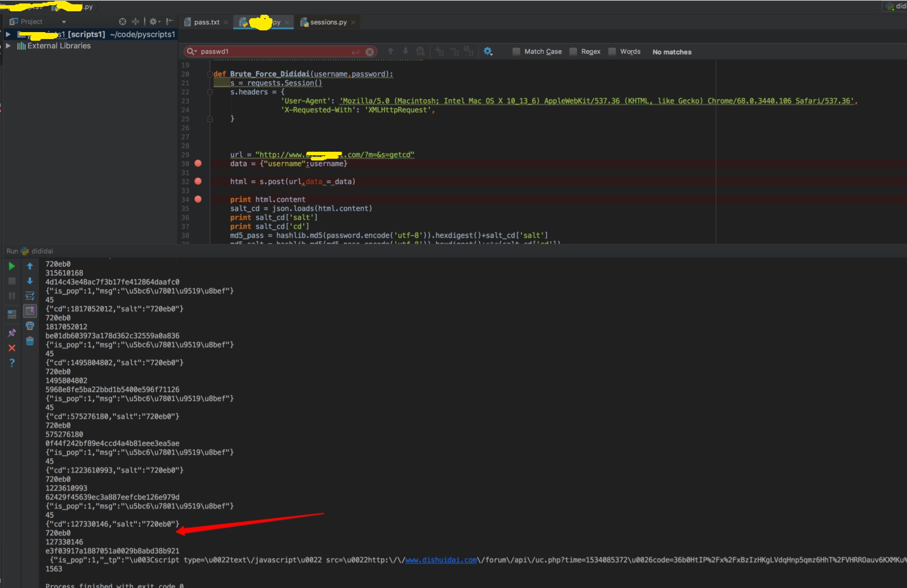Image resolution: width=907 pixels, height=588 pixels.
Task: Click the 'Process finished with exit code 0' line
Action: 115,585
